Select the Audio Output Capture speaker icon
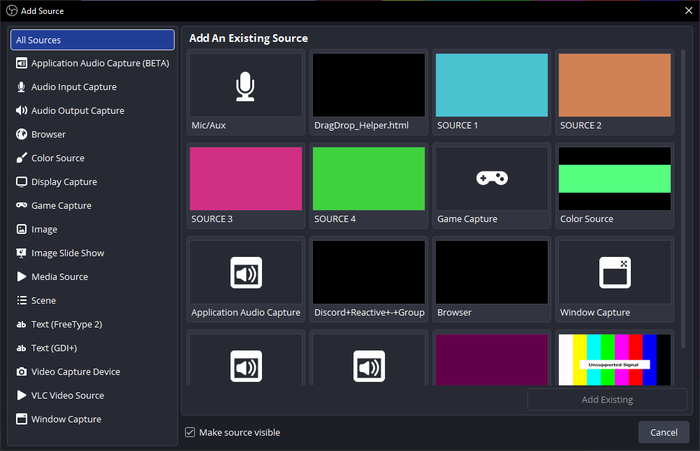The image size is (700, 451). 21,110
